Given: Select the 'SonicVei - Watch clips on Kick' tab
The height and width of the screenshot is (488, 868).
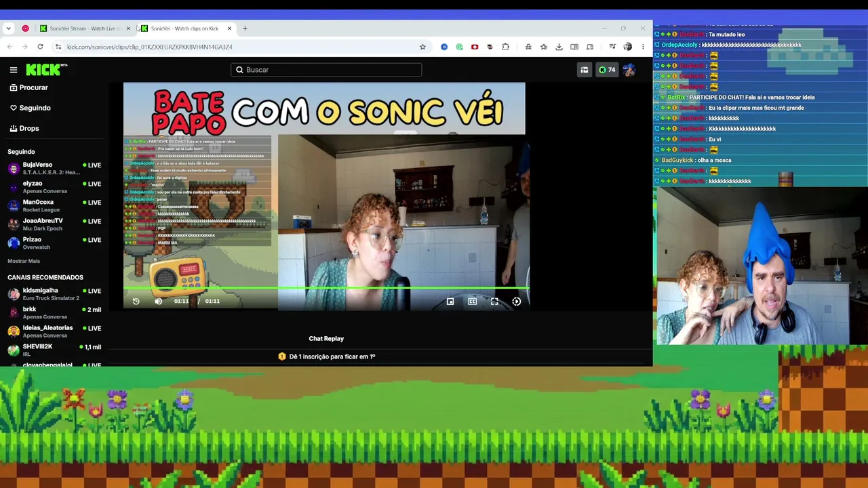Looking at the screenshot, I should (x=183, y=28).
